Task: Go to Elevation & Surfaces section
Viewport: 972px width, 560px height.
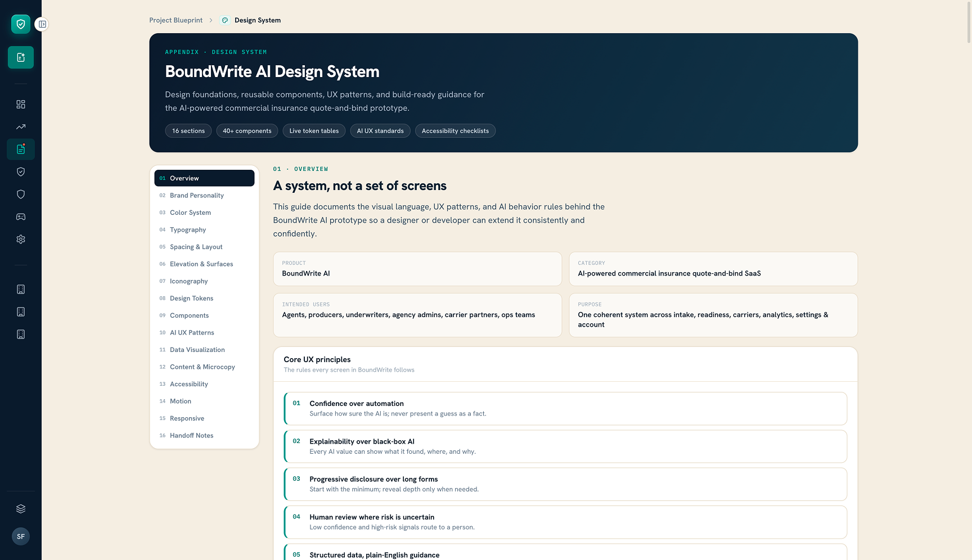Action: click(x=204, y=264)
